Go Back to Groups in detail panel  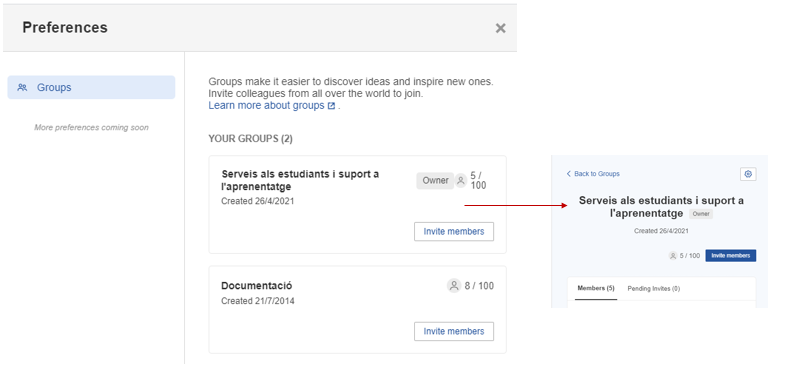coord(597,174)
